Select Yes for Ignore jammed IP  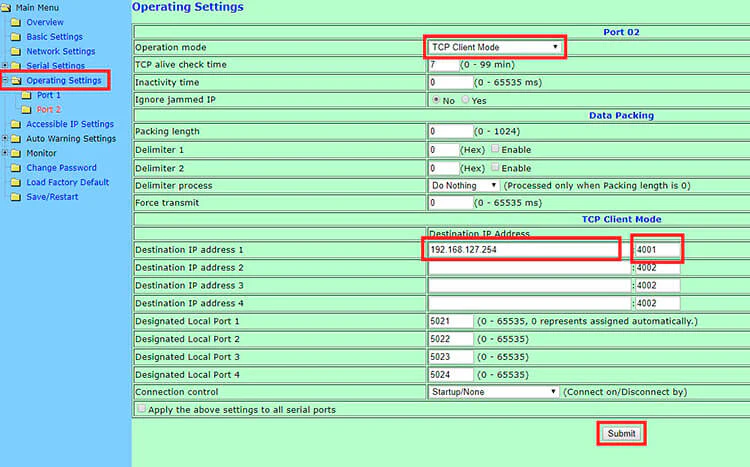tap(465, 100)
